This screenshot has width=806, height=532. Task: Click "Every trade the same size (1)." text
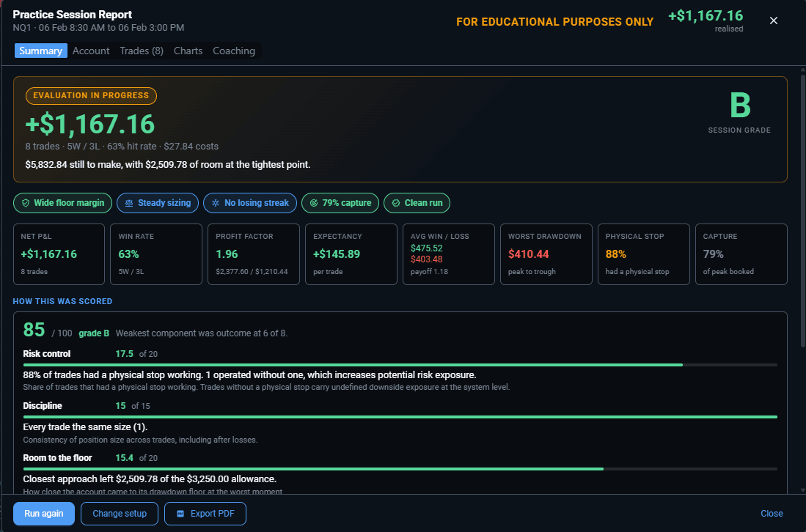pyautogui.click(x=85, y=427)
